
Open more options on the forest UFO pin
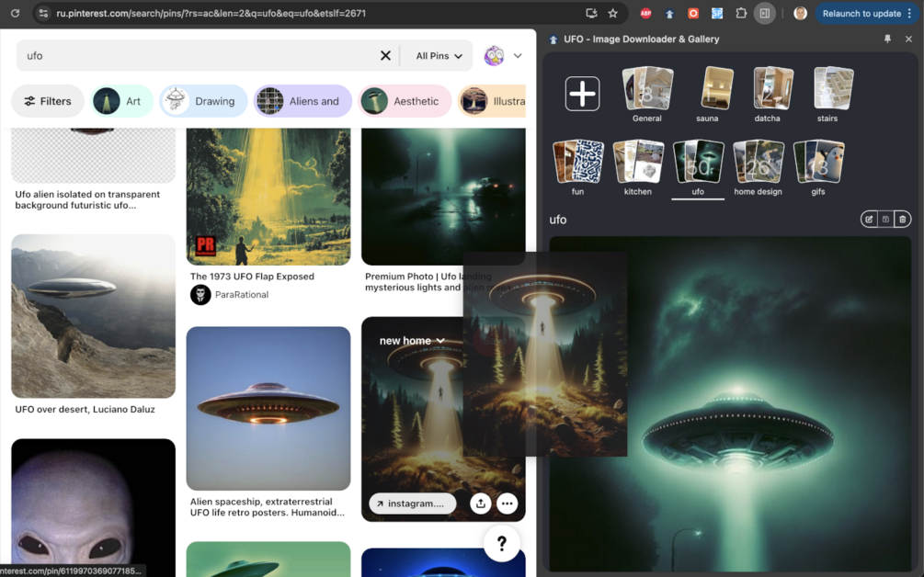(x=507, y=503)
